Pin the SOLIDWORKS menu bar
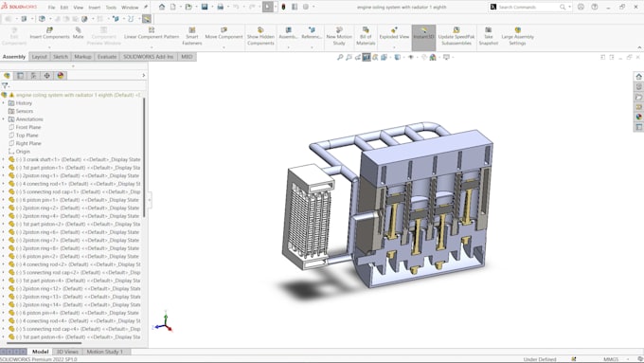The image size is (644, 363). (x=146, y=7)
